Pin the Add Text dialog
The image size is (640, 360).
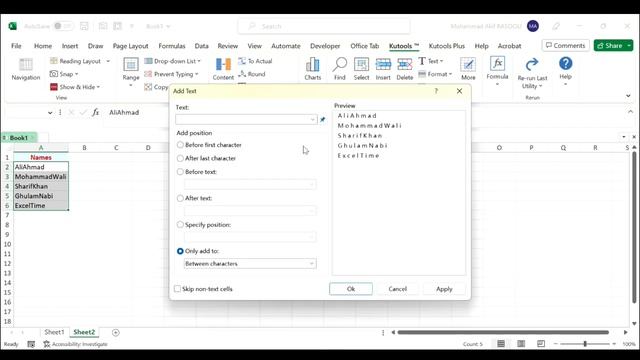click(322, 120)
